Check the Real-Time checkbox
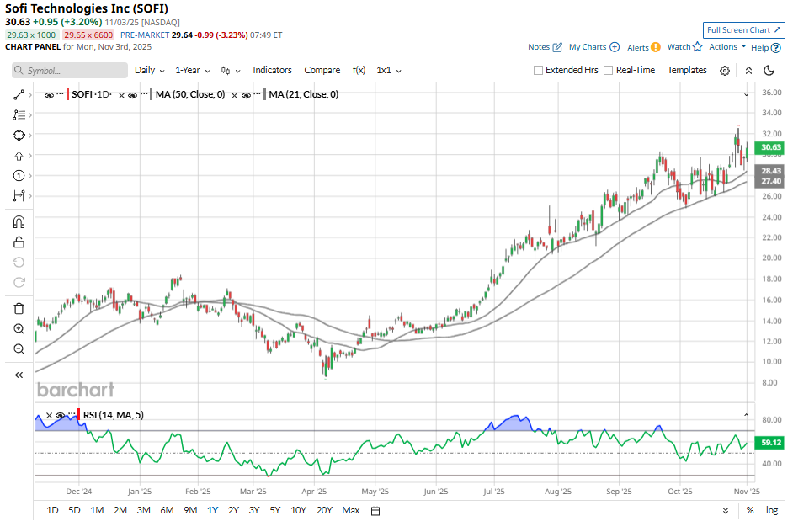This screenshot has width=793, height=532. pyautogui.click(x=609, y=71)
